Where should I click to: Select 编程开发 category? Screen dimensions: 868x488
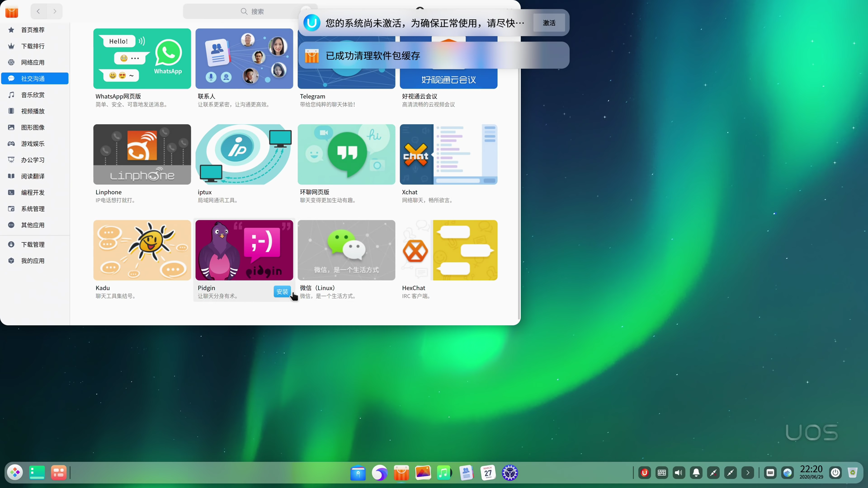coord(35,192)
